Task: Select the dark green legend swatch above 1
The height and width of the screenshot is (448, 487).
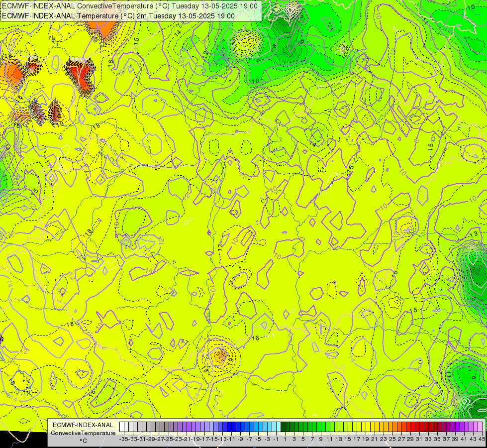Action: (x=283, y=427)
